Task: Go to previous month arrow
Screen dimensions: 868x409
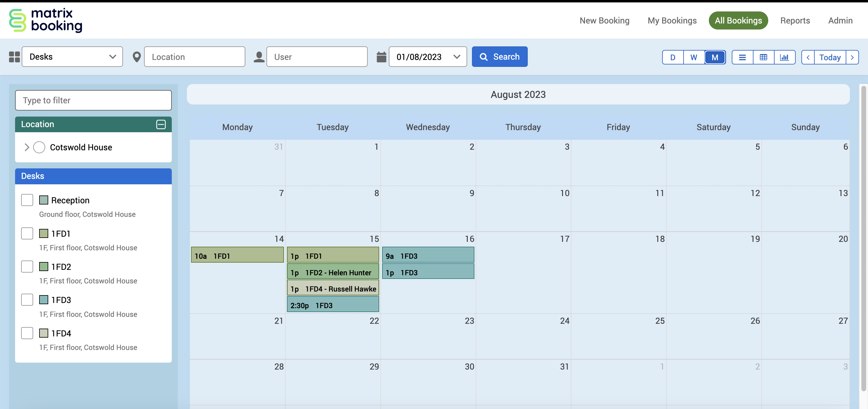Action: coord(808,57)
